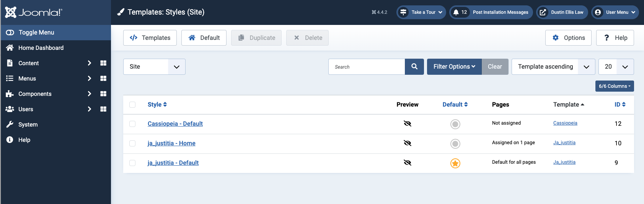Viewport: 644px width, 204px height.
Task: Click "Default for all pages" text
Action: point(514,162)
